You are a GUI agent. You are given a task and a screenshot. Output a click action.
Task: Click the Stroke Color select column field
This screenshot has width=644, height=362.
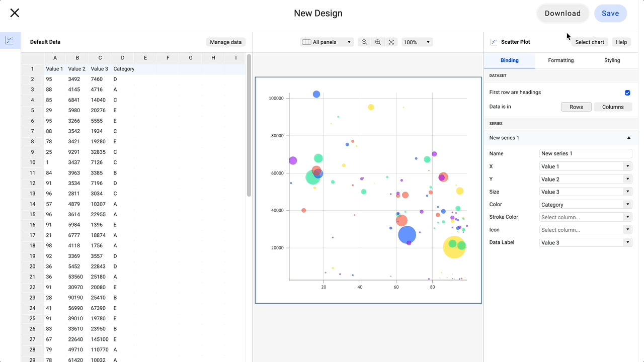click(x=585, y=217)
